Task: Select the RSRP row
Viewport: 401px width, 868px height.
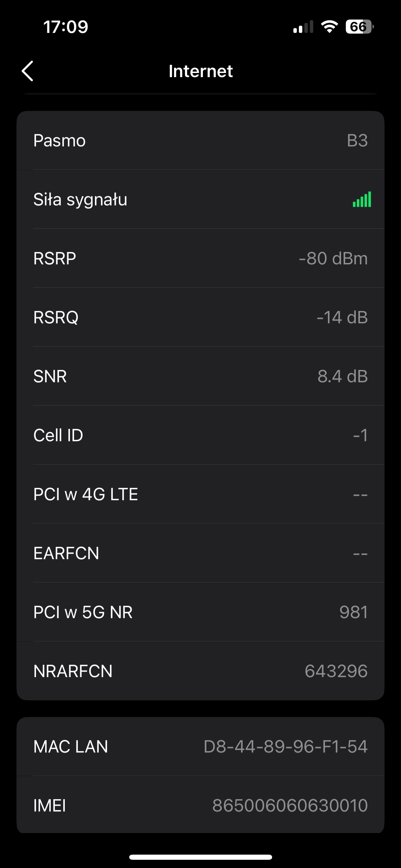Action: pyautogui.click(x=200, y=258)
